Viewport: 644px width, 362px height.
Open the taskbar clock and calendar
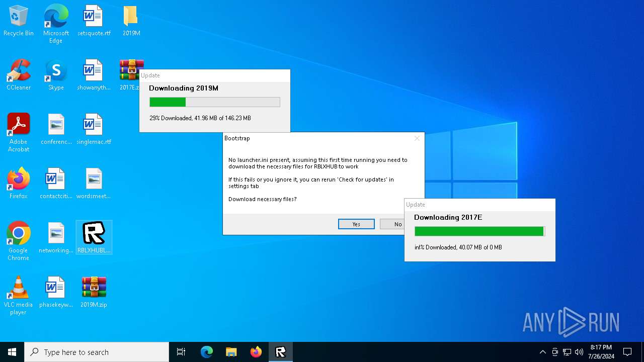[601, 352]
